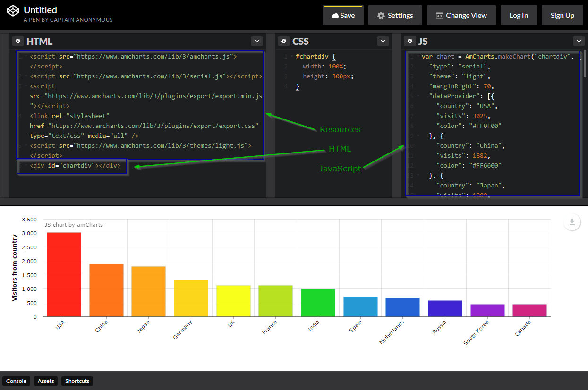Click the Untitled pen title

coord(40,10)
